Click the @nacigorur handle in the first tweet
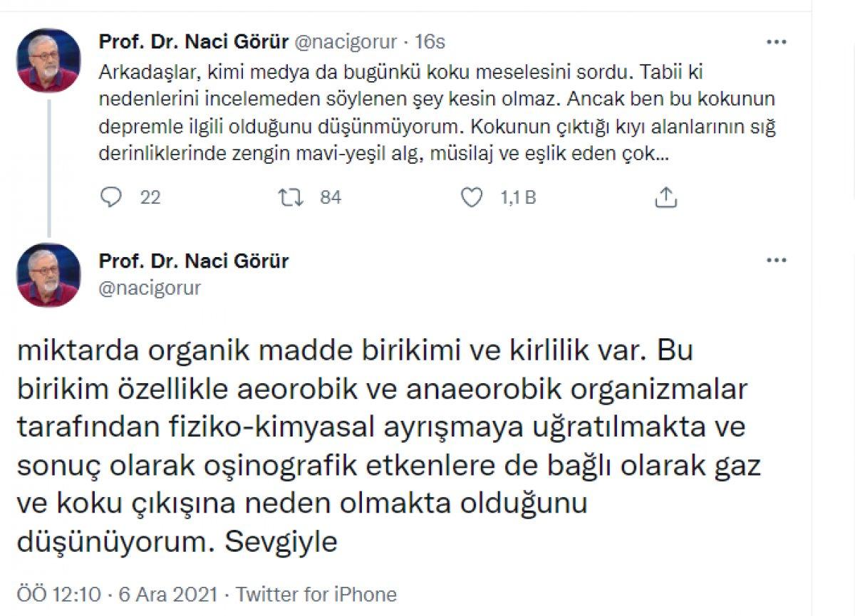The width and height of the screenshot is (855, 616). click(x=343, y=42)
